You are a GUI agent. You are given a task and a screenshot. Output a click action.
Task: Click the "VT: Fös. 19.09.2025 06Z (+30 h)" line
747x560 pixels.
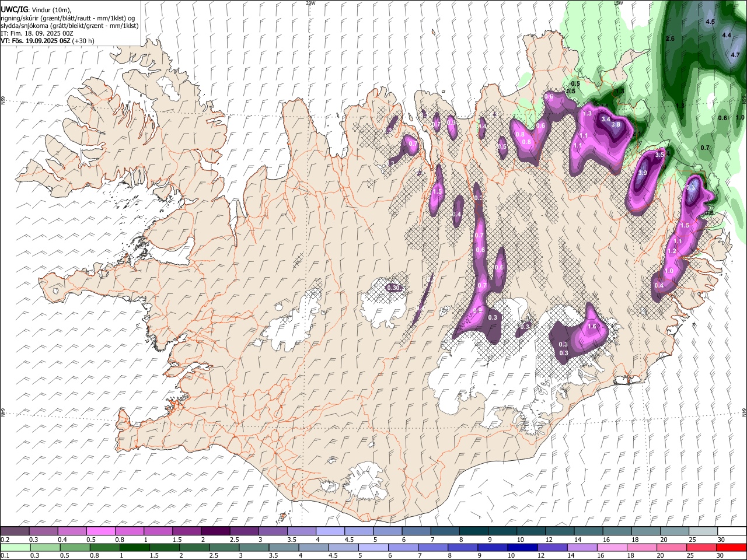click(48, 41)
